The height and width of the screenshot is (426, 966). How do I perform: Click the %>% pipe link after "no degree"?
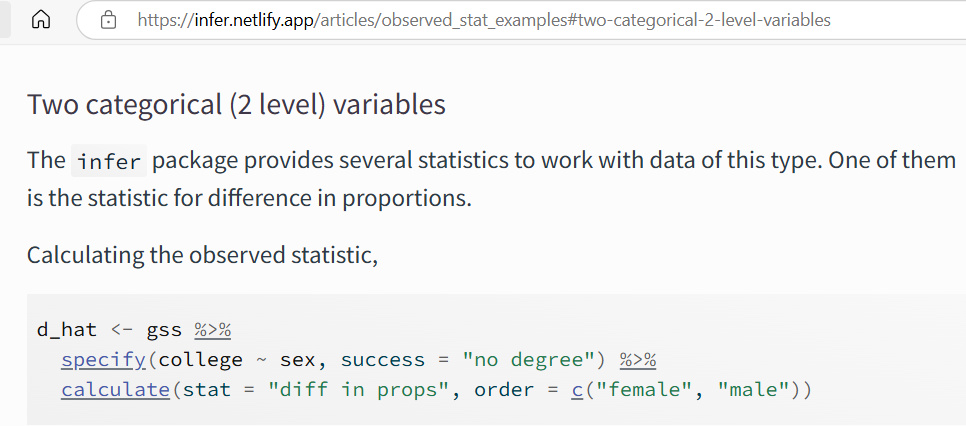tap(638, 360)
